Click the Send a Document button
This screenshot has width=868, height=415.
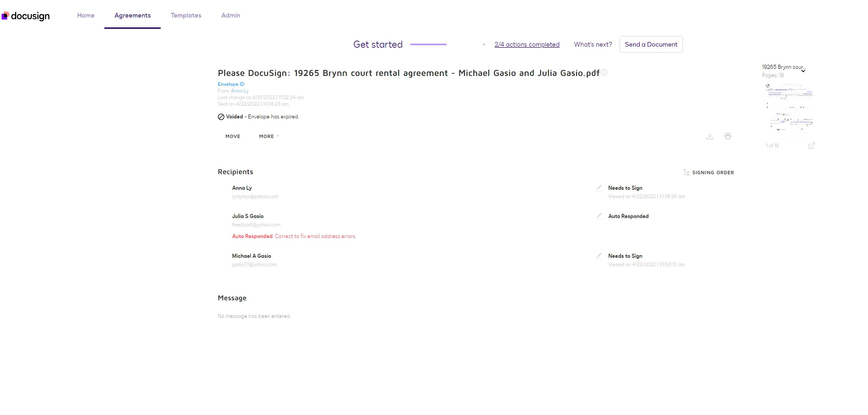(651, 44)
